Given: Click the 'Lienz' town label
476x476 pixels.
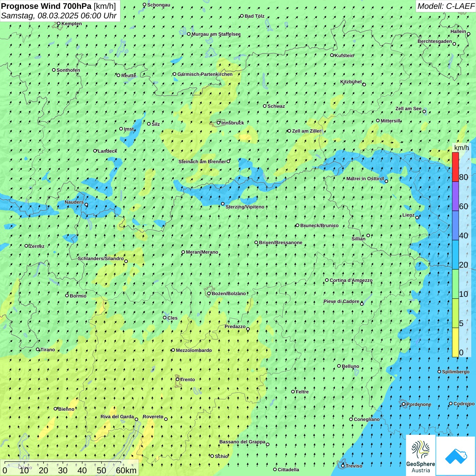Looking at the screenshot, I should pyautogui.click(x=408, y=215).
